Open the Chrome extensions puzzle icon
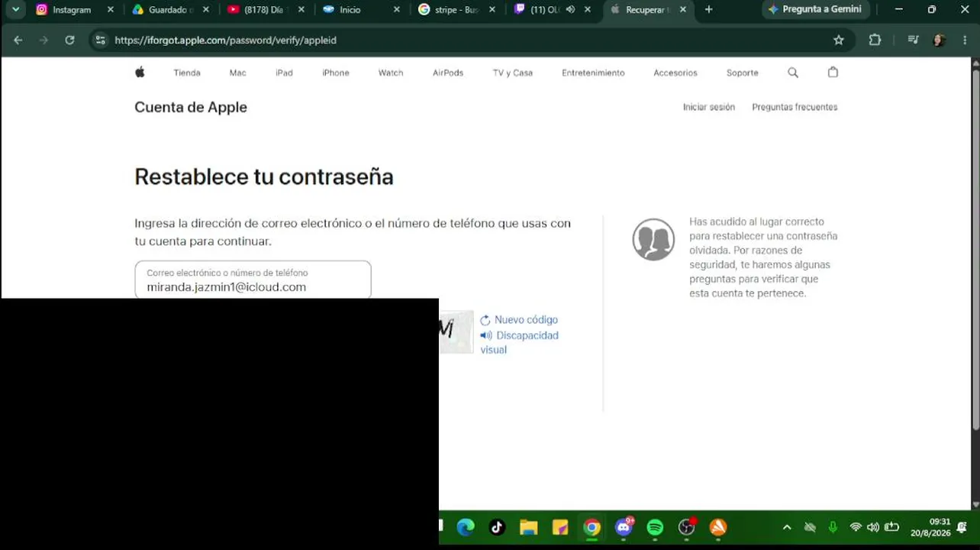The height and width of the screenshot is (550, 980). (875, 40)
